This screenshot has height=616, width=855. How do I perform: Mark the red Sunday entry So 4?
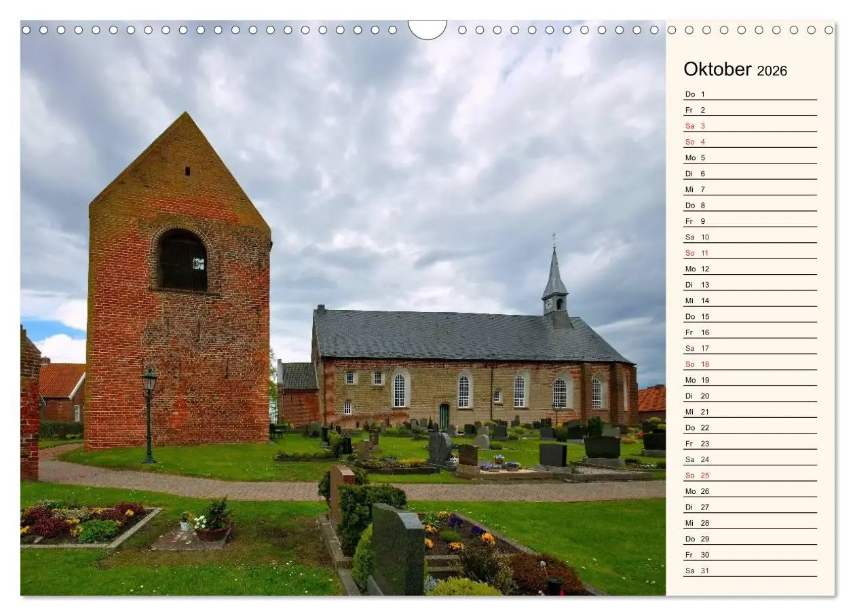tap(693, 141)
